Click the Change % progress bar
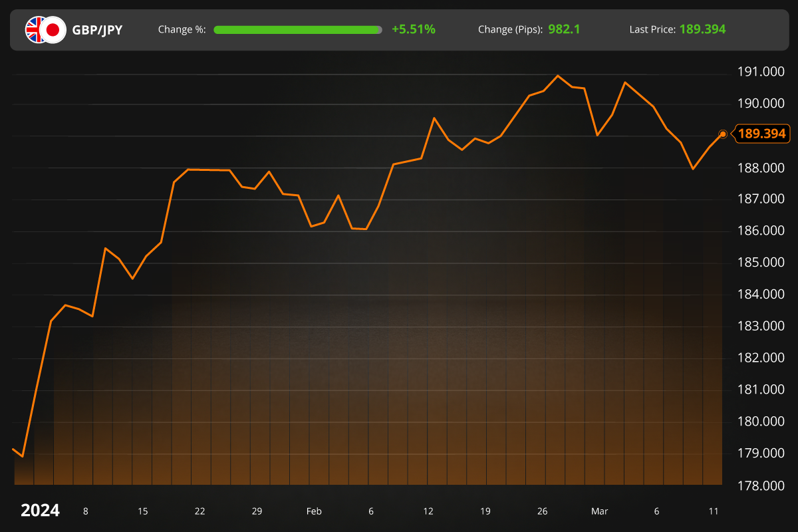Viewport: 798px width, 532px height. 298,29
